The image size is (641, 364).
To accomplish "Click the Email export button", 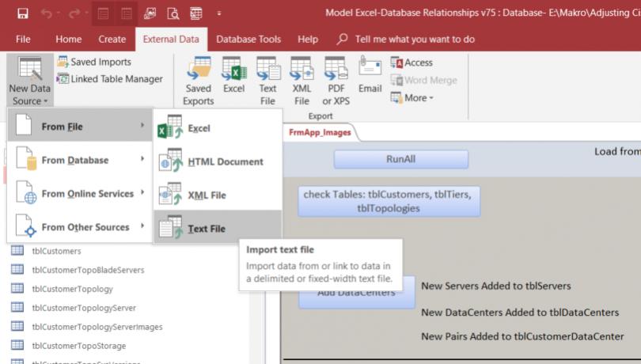I will point(370,75).
